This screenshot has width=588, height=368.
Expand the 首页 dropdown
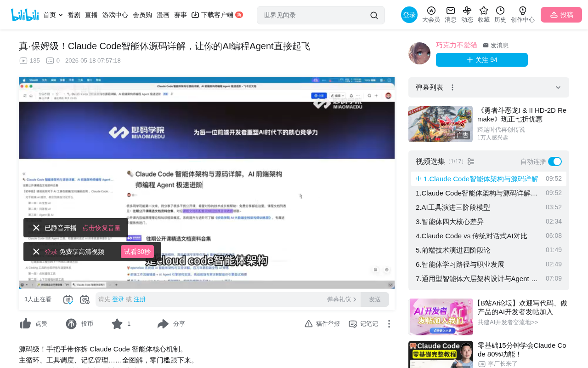(61, 15)
